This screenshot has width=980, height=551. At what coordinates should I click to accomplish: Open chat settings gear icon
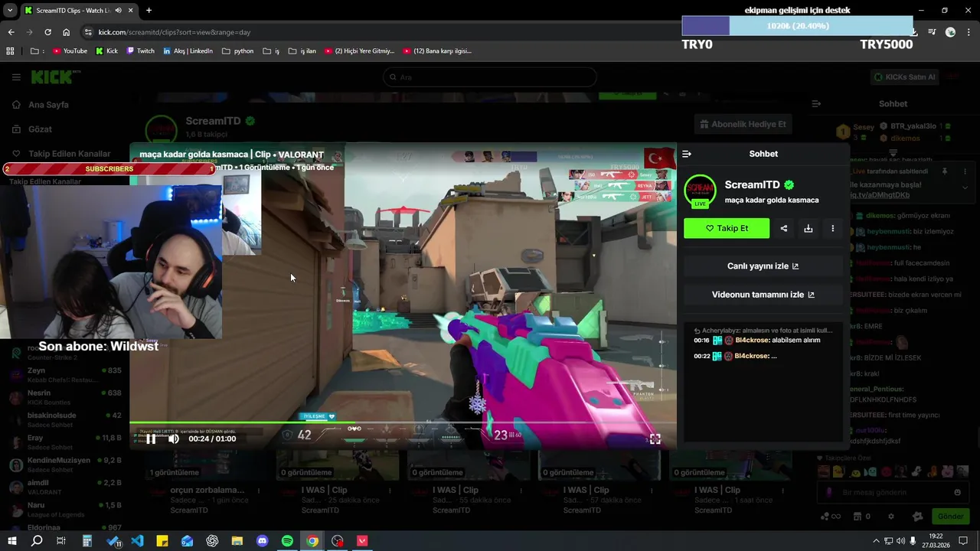pos(890,517)
